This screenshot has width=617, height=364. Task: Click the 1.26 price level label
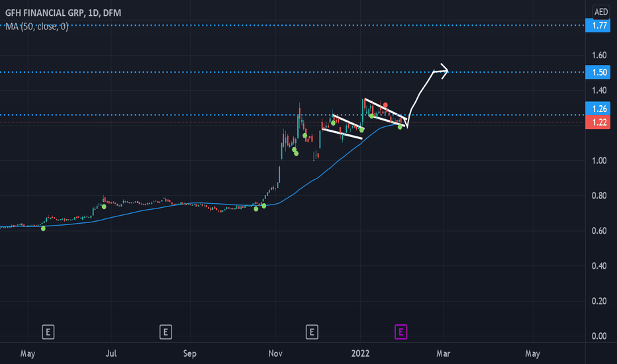click(x=598, y=109)
